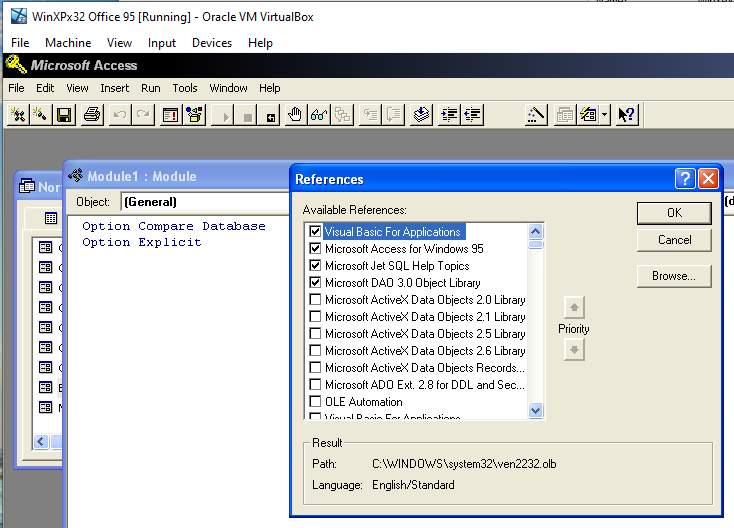This screenshot has height=528, width=734.
Task: Click the Step Over icon
Action: (x=394, y=115)
